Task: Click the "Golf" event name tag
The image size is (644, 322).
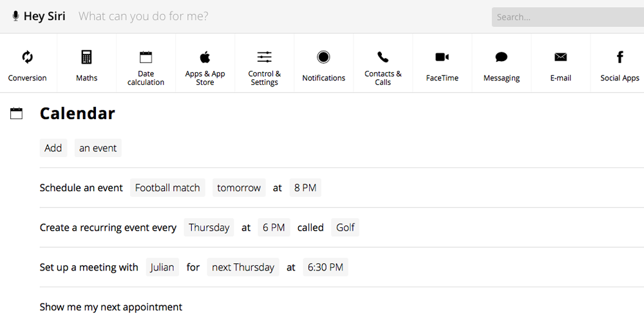Action: click(x=345, y=227)
